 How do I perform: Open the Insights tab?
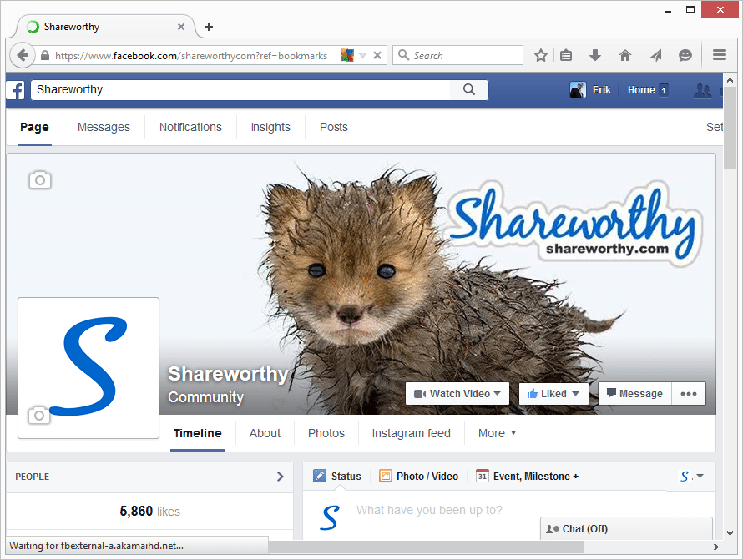coord(270,127)
